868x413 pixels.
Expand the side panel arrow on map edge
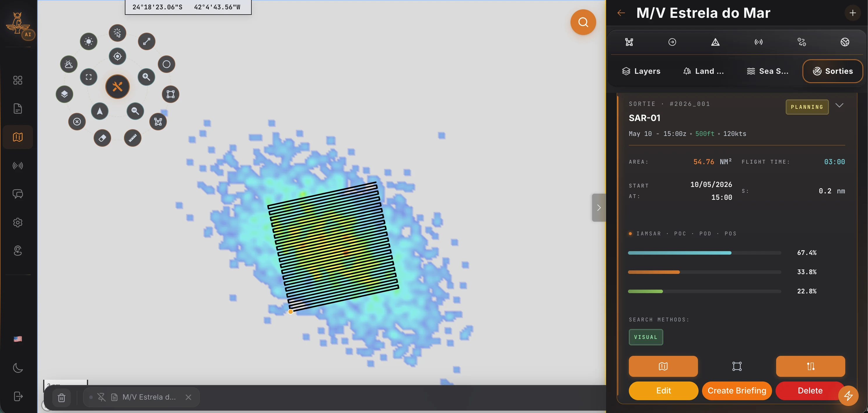(x=599, y=207)
